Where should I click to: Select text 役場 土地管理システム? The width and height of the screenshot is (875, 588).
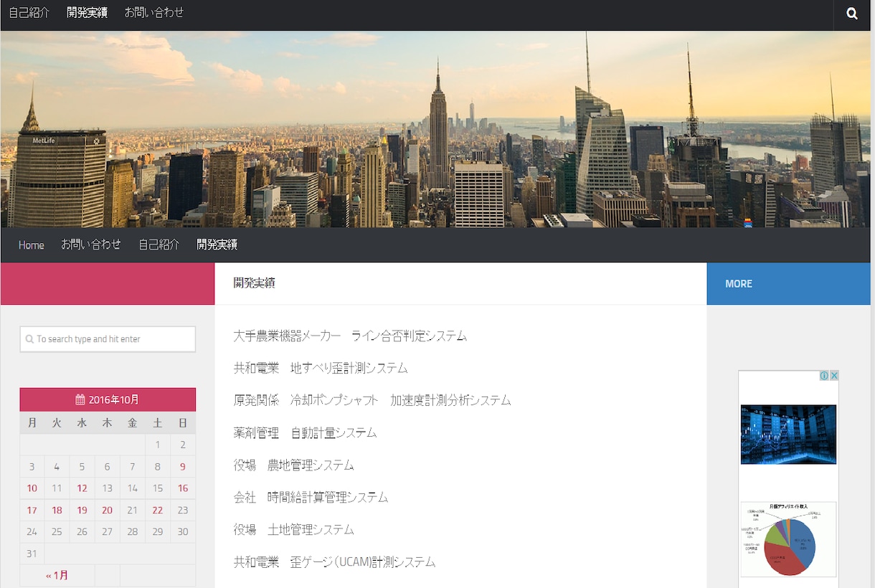click(x=293, y=530)
